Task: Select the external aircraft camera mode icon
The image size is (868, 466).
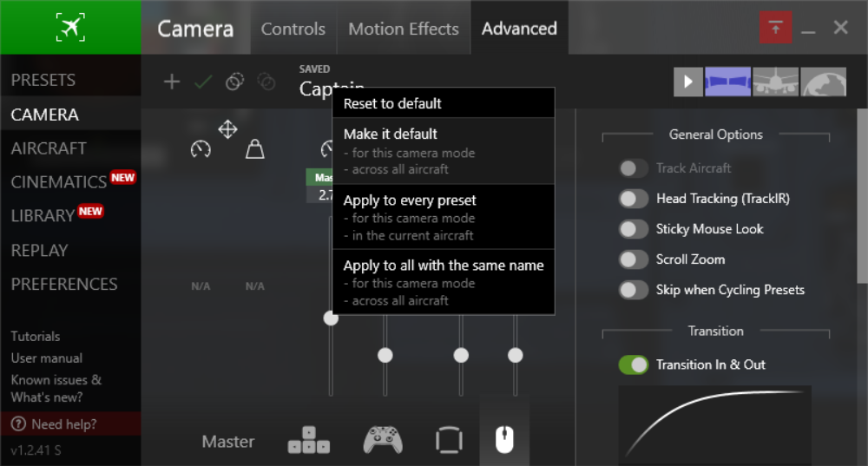Action: 775,82
